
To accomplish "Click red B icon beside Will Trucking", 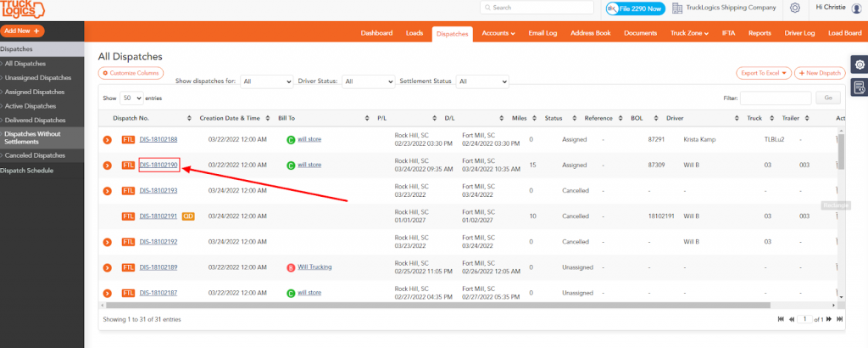I will [x=291, y=267].
